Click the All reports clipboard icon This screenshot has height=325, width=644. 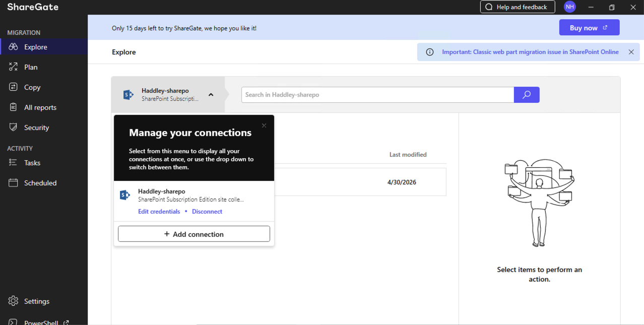pyautogui.click(x=14, y=107)
